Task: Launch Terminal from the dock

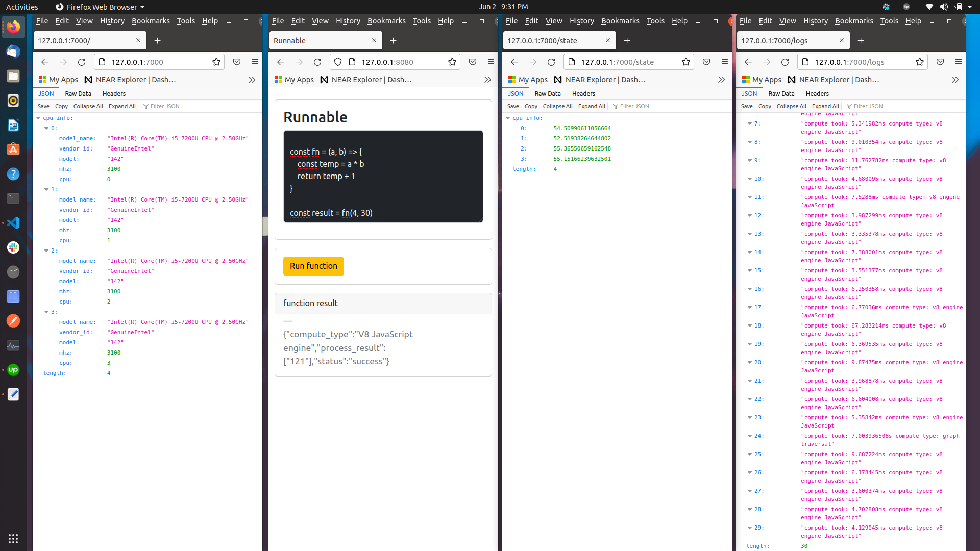Action: coord(13,198)
